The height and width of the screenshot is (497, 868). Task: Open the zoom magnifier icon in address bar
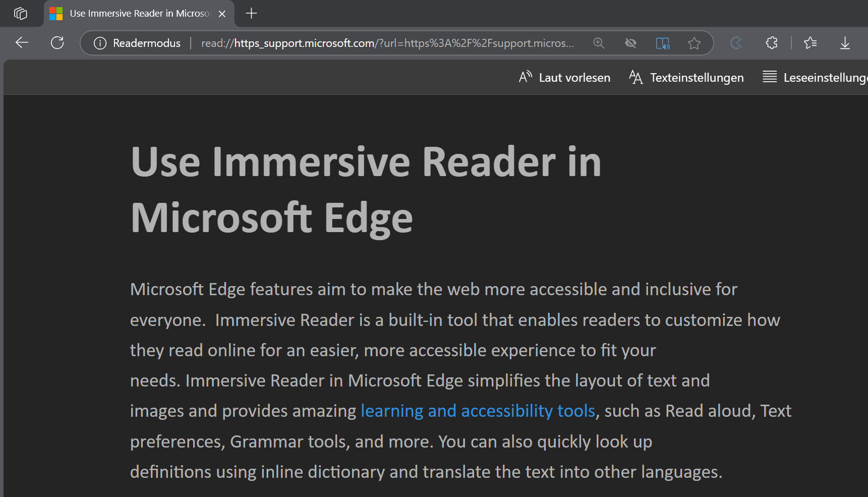coord(599,43)
